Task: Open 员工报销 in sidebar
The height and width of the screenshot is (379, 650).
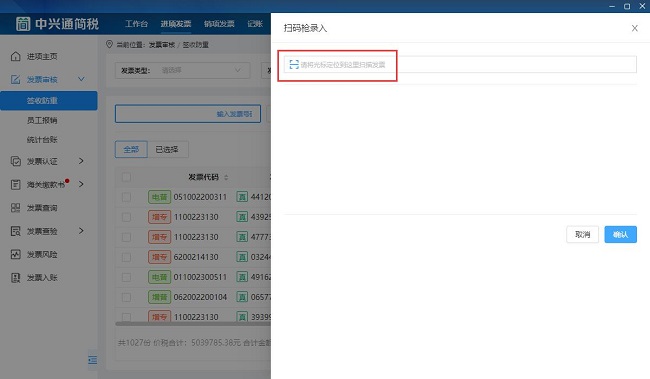Action: click(x=42, y=120)
